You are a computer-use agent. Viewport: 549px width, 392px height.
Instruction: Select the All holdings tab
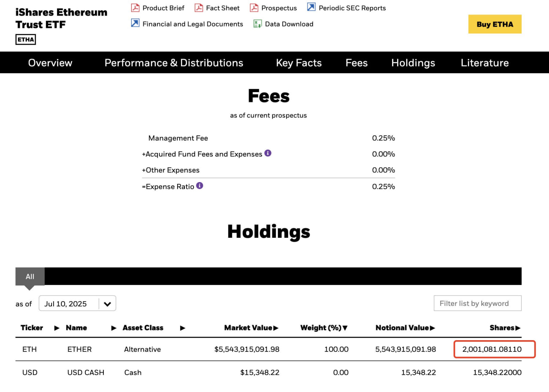pyautogui.click(x=30, y=276)
